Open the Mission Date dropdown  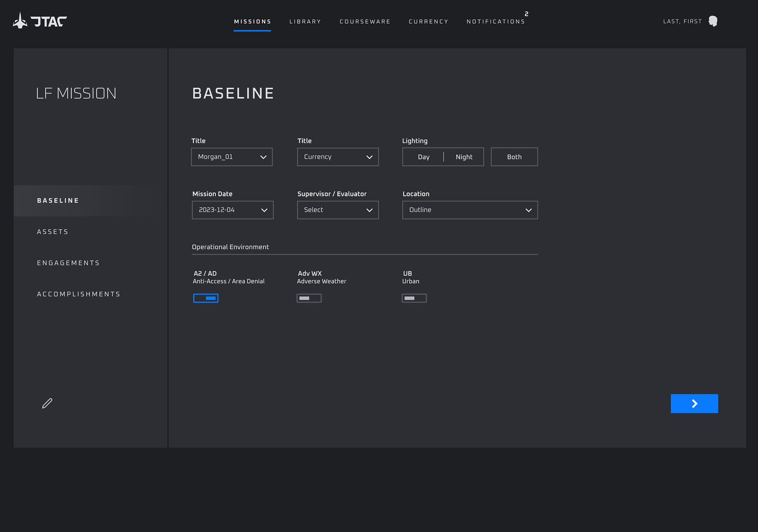[233, 210]
